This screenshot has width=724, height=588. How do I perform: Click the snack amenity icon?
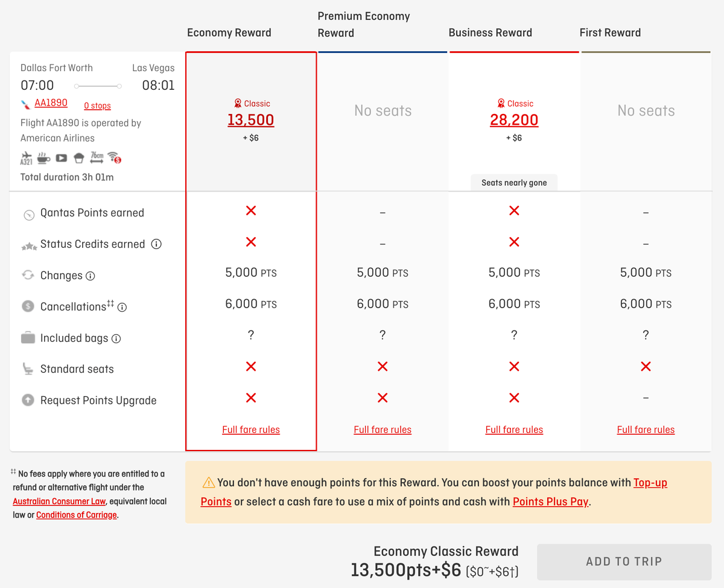(x=78, y=158)
